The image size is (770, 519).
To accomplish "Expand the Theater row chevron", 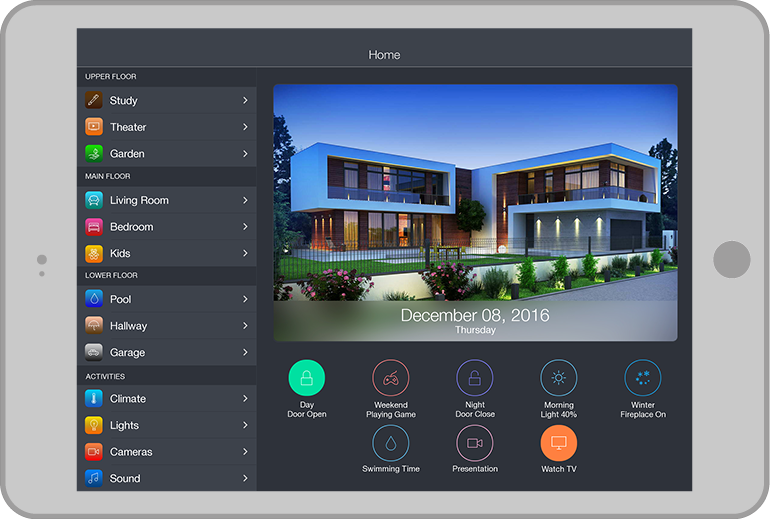I will (245, 127).
